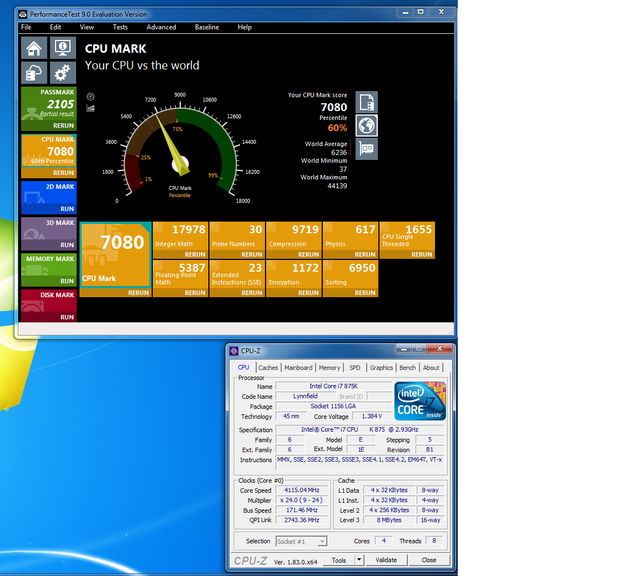Go to the PerformanceTest home icon
Viewport: 640px width, 576px height.
tap(34, 49)
